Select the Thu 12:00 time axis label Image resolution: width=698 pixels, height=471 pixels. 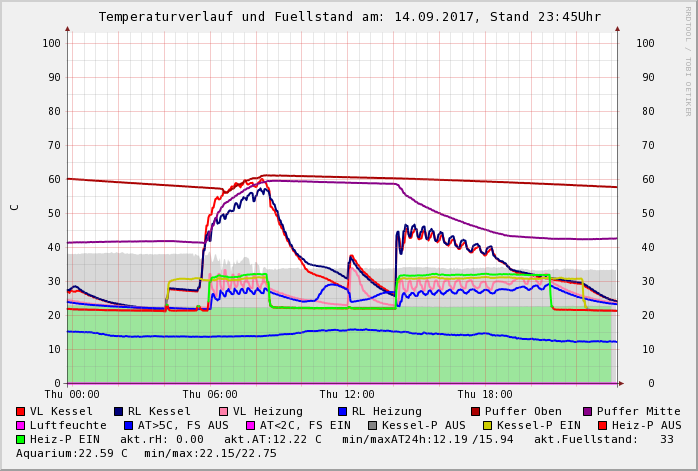[347, 395]
